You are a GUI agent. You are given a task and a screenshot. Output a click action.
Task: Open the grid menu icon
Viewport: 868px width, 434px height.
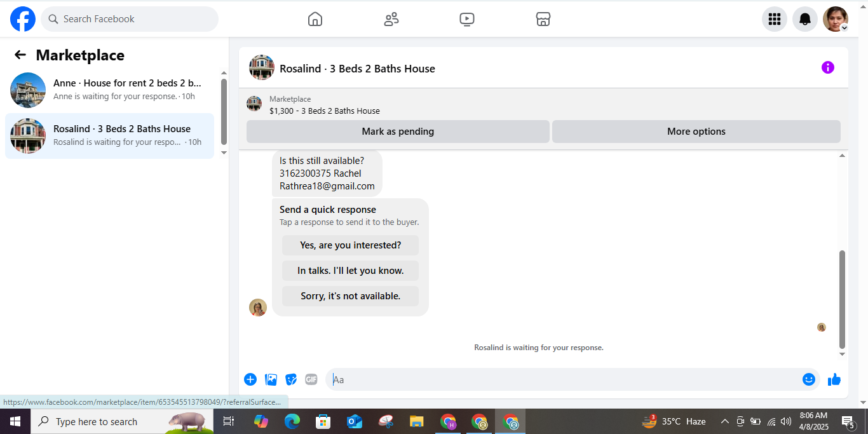[x=775, y=19]
